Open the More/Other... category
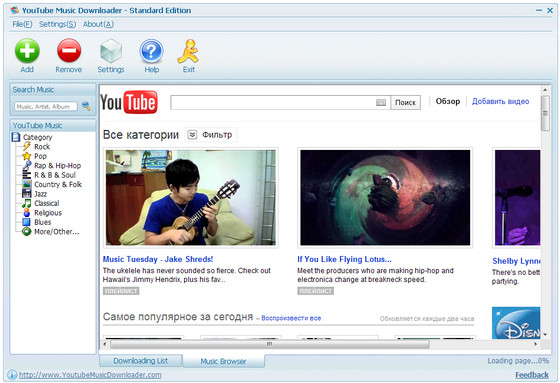Viewport: 560px width, 383px height. point(56,232)
